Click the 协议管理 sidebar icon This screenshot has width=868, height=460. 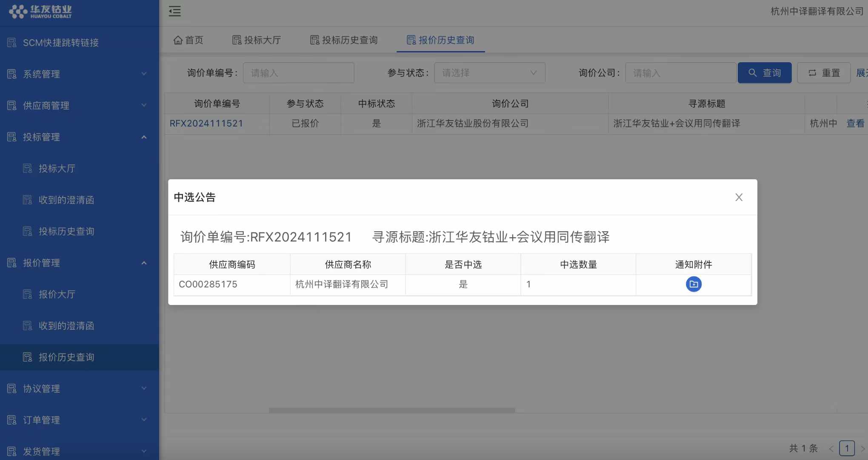click(x=12, y=388)
